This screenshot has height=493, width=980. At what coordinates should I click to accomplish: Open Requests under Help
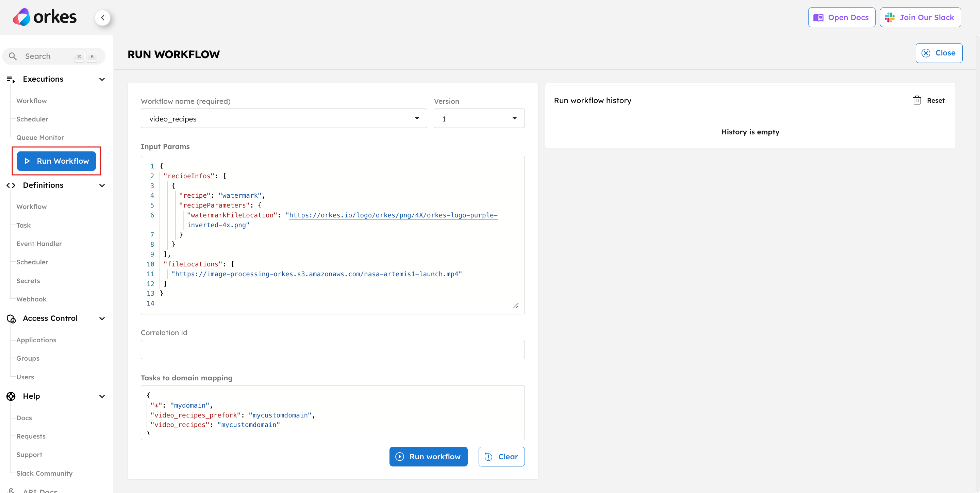point(31,436)
